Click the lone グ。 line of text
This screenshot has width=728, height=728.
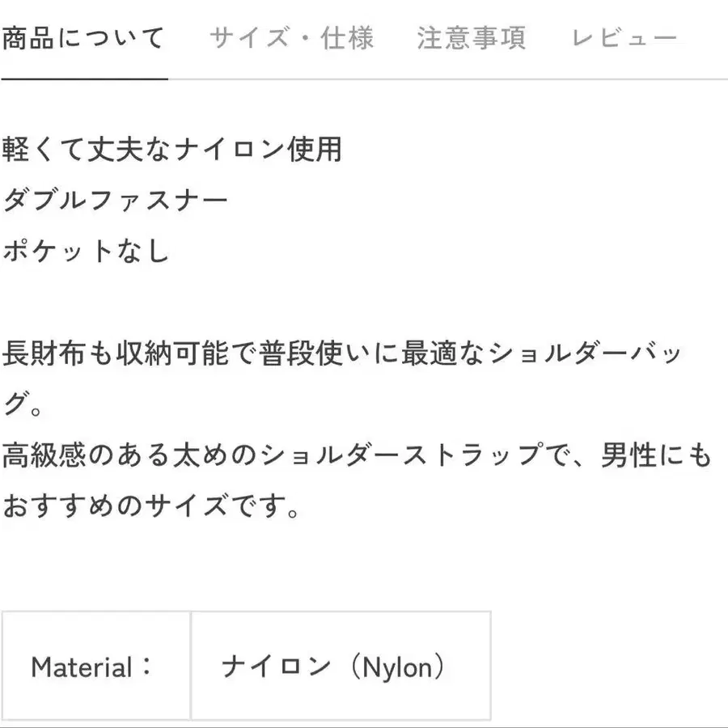click(x=26, y=404)
